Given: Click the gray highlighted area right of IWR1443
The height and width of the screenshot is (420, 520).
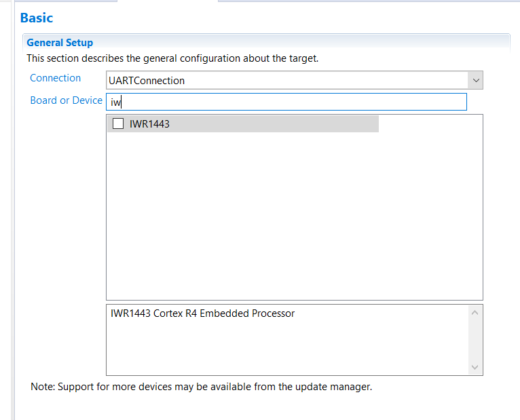Looking at the screenshot, I should (285, 123).
